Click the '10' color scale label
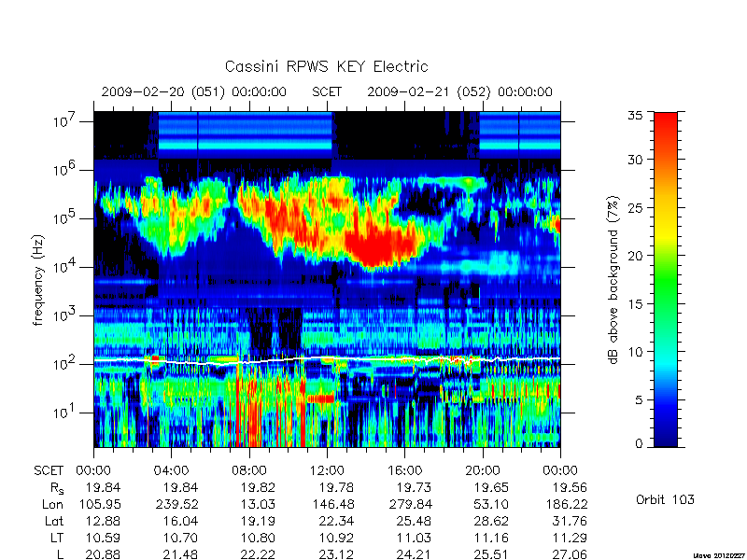This screenshot has width=747, height=560. 635,352
